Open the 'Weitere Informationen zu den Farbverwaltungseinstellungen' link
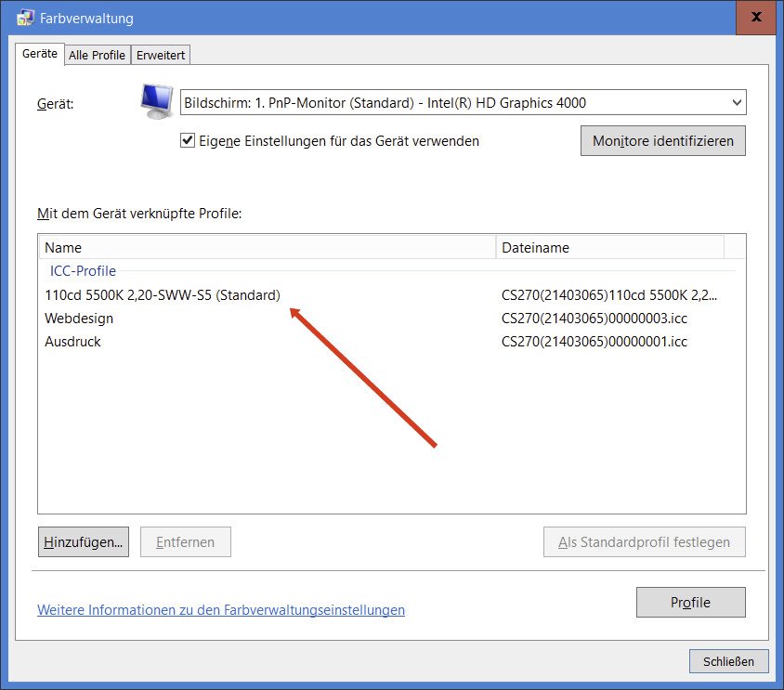Image resolution: width=784 pixels, height=690 pixels. tap(221, 610)
